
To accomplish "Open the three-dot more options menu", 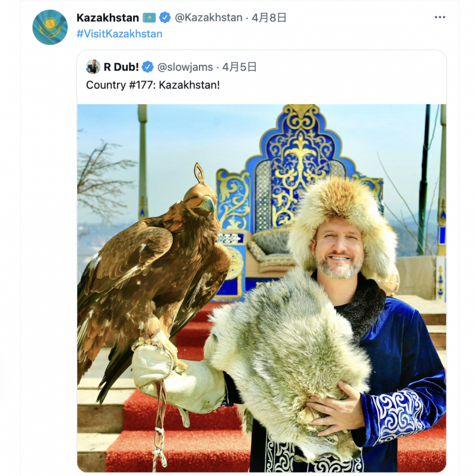I will pos(440,17).
